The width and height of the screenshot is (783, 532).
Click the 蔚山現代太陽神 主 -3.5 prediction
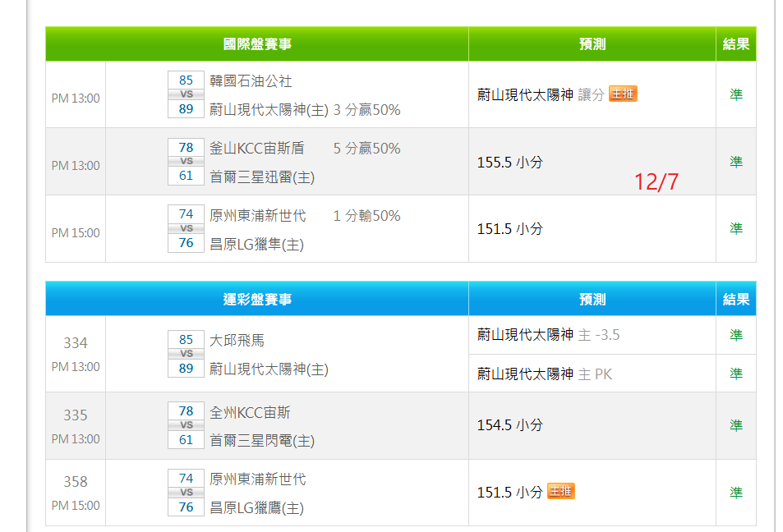(x=548, y=335)
